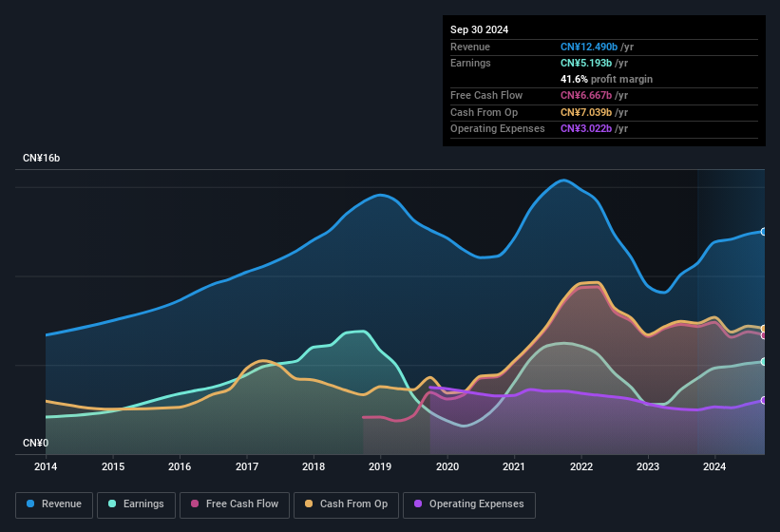The width and height of the screenshot is (780, 532).
Task: Toggle the Cash From Op legend series
Action: click(x=344, y=503)
